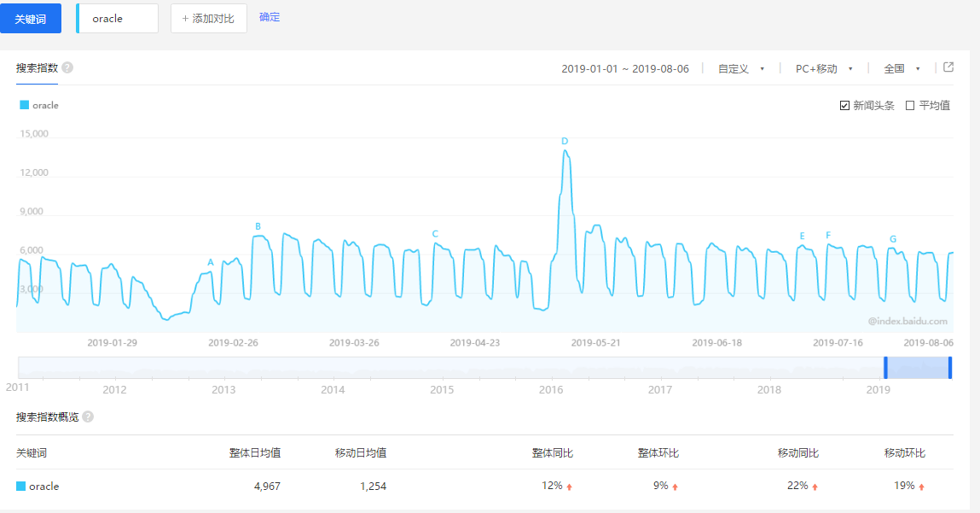
Task: Enable the 平均值 checkbox
Action: (x=910, y=105)
